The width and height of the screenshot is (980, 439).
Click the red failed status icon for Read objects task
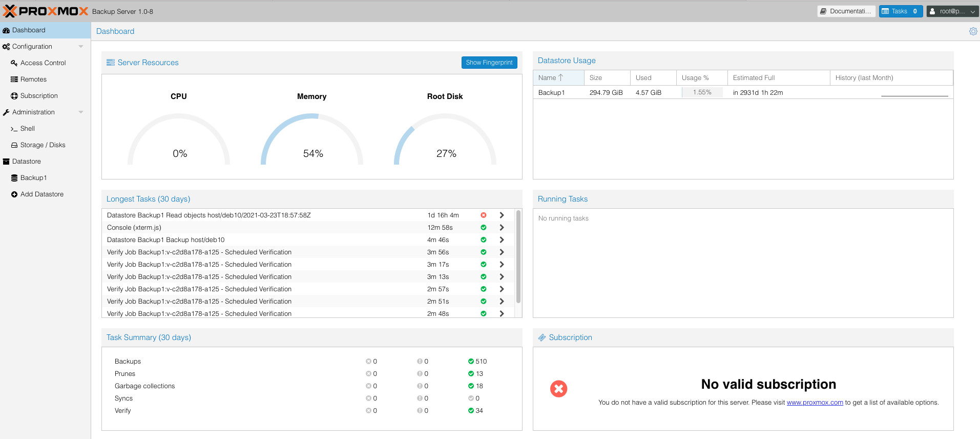coord(484,215)
